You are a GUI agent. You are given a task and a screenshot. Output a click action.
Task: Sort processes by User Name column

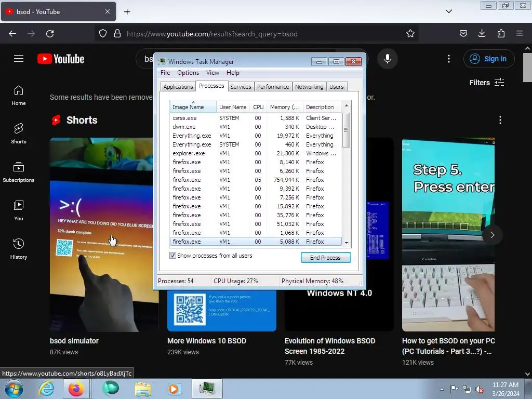233,107
